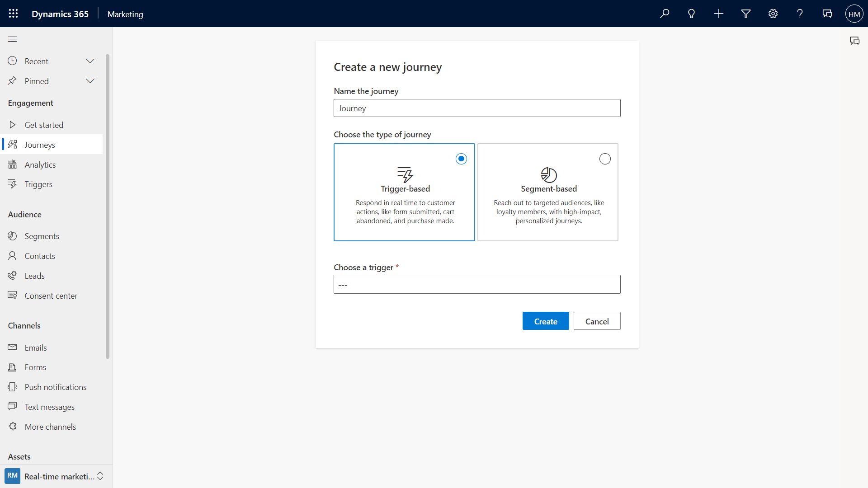The height and width of the screenshot is (488, 868).
Task: Open Consent center link
Action: pos(52,296)
